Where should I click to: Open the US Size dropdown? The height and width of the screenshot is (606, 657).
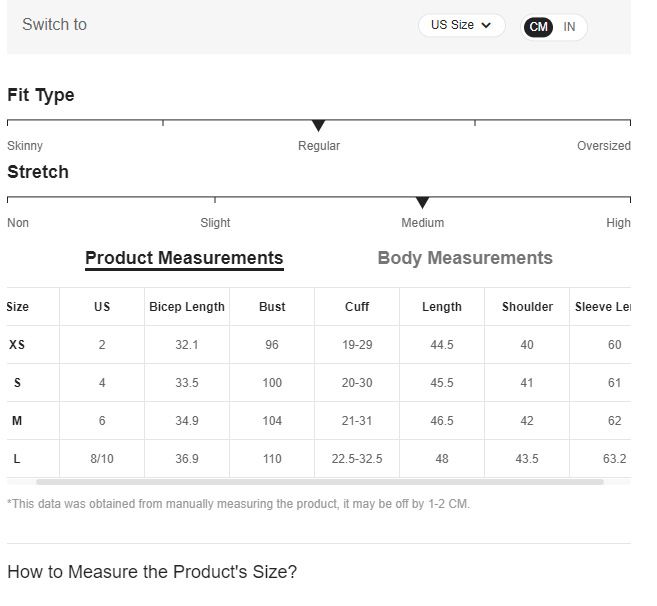tap(461, 26)
